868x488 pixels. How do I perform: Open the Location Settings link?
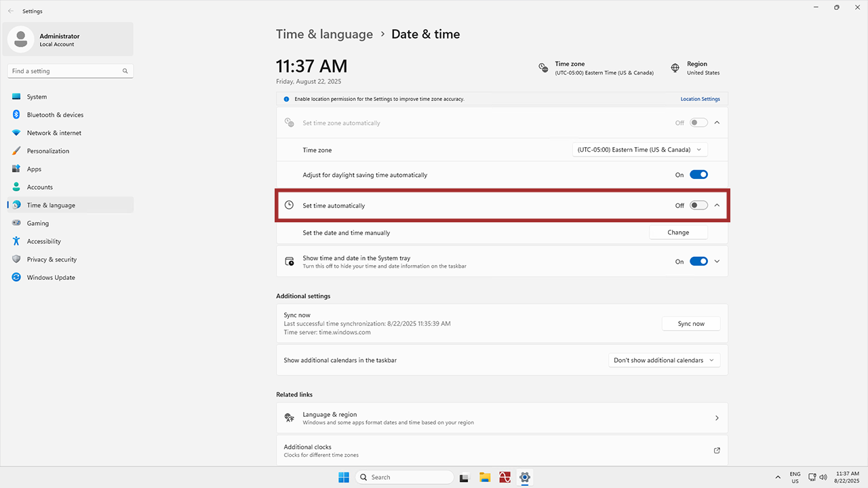700,99
